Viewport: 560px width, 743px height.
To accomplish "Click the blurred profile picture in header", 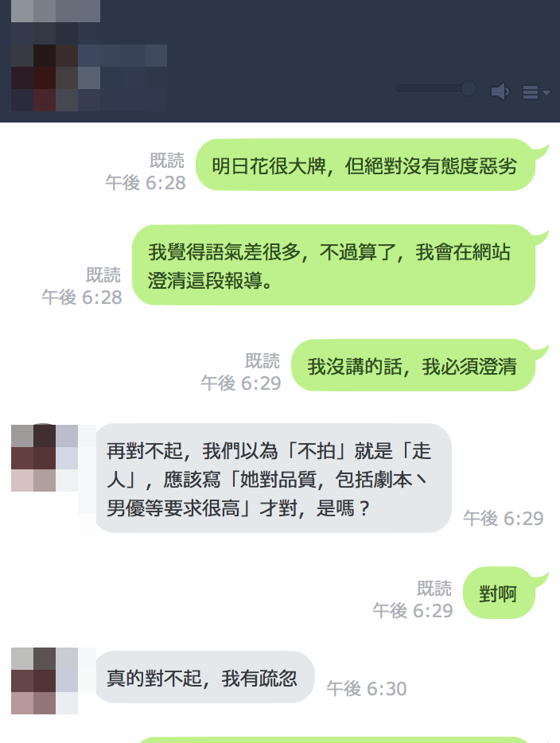I will click(x=45, y=78).
